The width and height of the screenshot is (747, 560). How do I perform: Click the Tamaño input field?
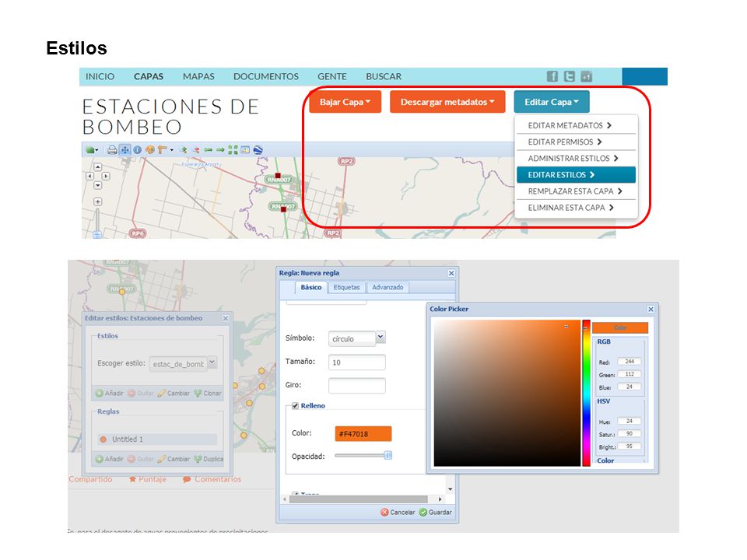tap(357, 362)
